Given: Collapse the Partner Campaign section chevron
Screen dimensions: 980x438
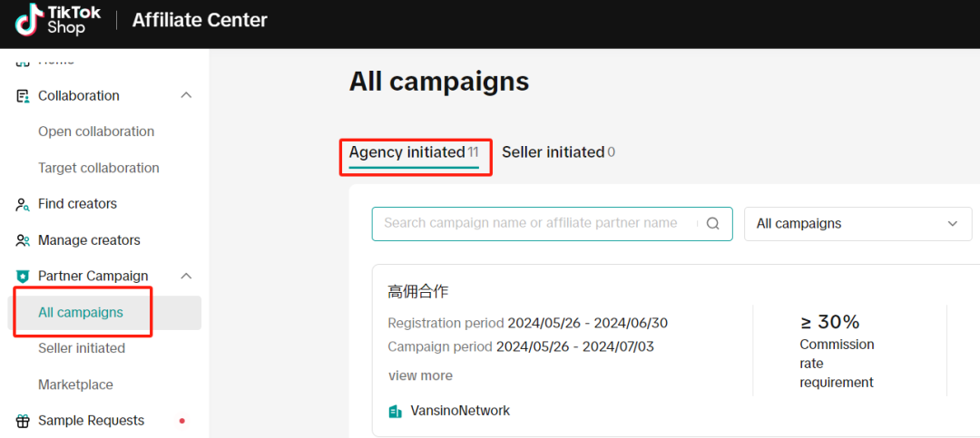Looking at the screenshot, I should pyautogui.click(x=186, y=276).
